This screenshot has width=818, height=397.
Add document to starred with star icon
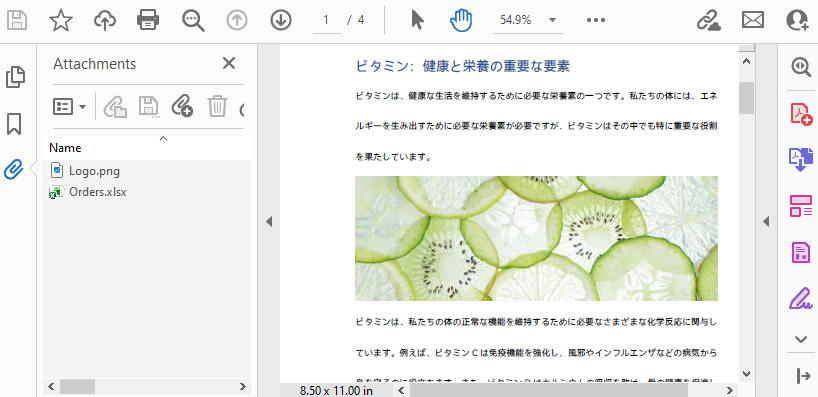pos(61,20)
